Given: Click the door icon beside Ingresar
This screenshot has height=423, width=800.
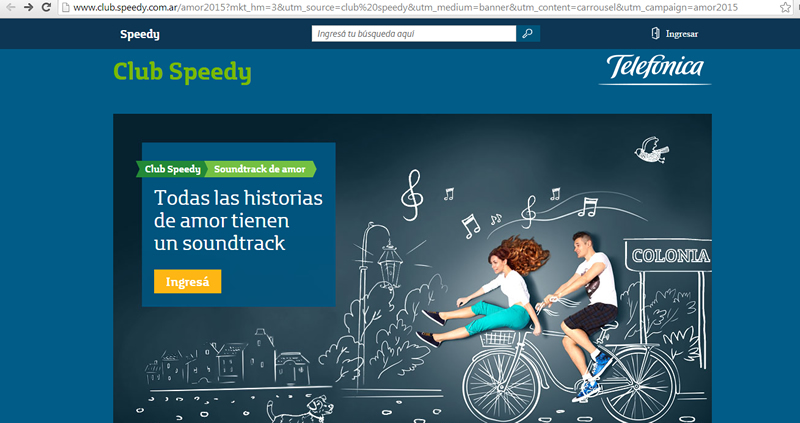Looking at the screenshot, I should pyautogui.click(x=656, y=34).
